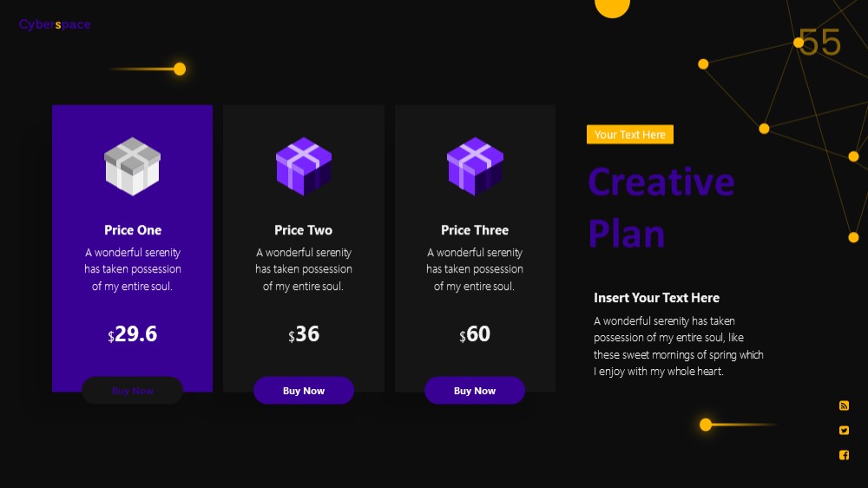Screen dimensions: 868x488
Task: Click Buy Now under Price Three
Action: pyautogui.click(x=475, y=391)
